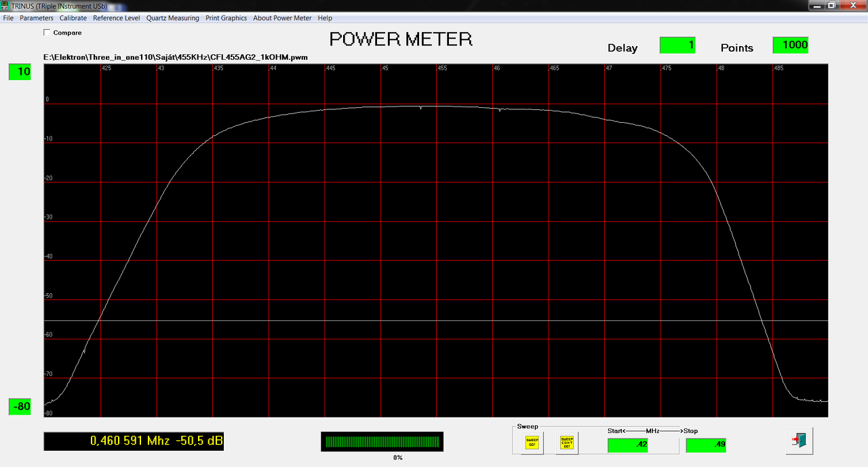This screenshot has height=467, width=868.
Task: Open the Help menu
Action: [x=325, y=18]
